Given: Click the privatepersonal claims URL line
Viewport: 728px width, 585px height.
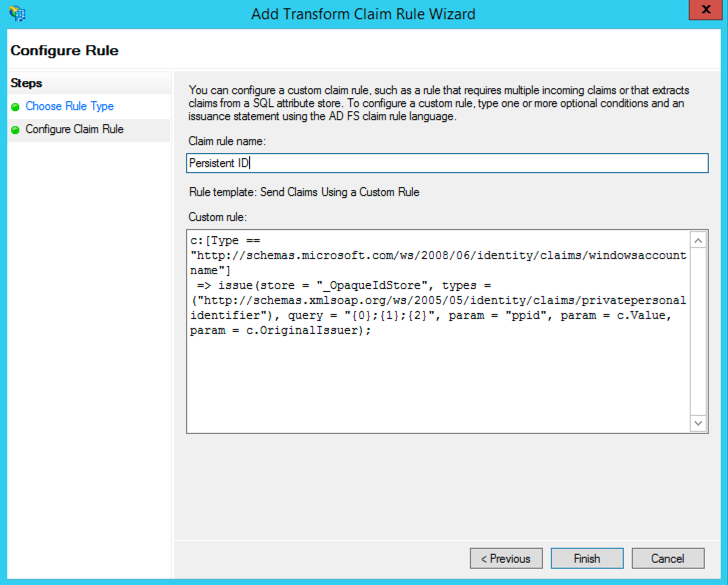Looking at the screenshot, I should [x=439, y=300].
